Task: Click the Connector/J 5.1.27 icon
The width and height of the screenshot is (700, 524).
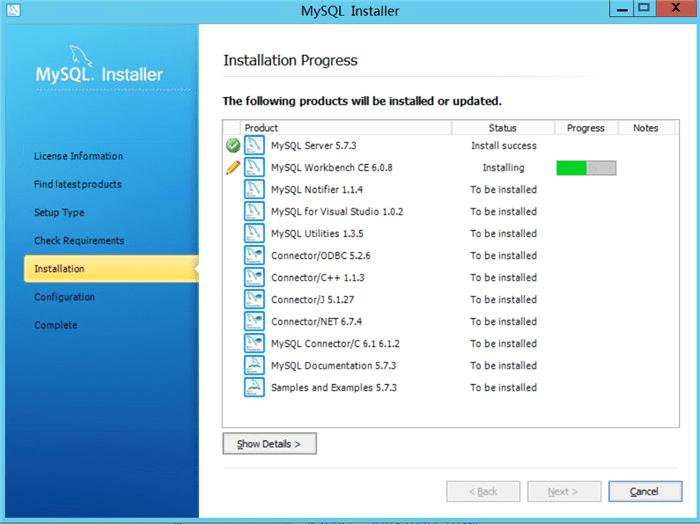Action: pyautogui.click(x=254, y=299)
